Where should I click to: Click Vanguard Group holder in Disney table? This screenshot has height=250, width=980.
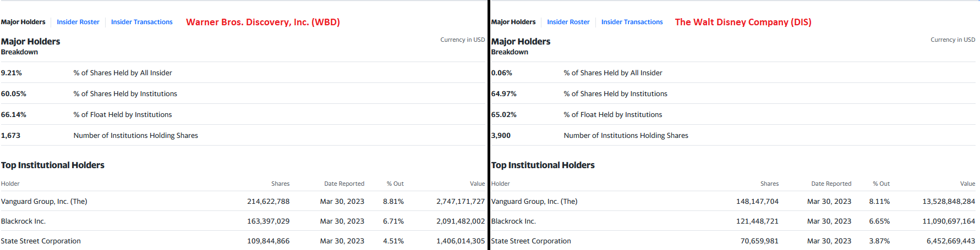534,202
